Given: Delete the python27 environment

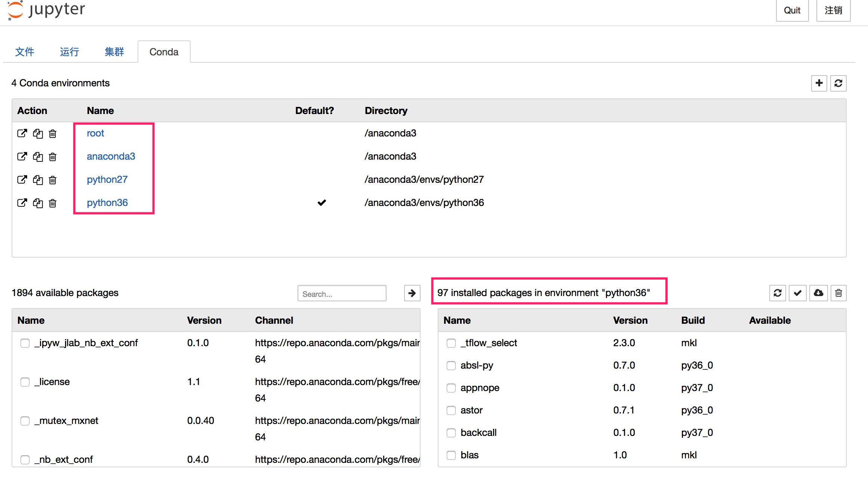Looking at the screenshot, I should (53, 180).
